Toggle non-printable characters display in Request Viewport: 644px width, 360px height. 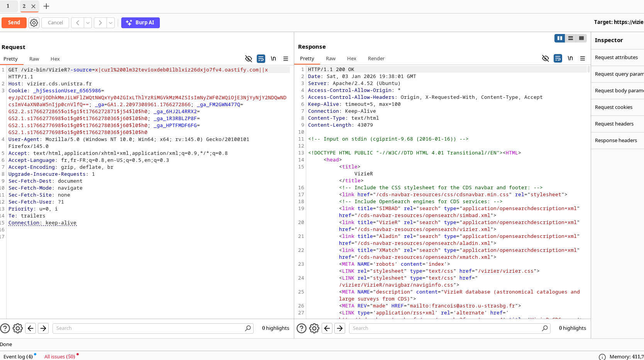click(273, 59)
